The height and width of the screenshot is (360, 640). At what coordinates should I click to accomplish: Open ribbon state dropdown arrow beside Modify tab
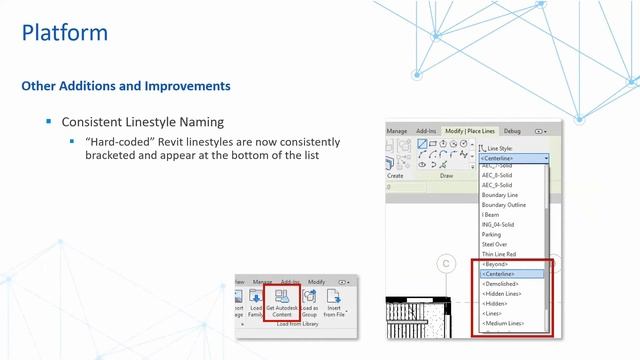pos(348,282)
